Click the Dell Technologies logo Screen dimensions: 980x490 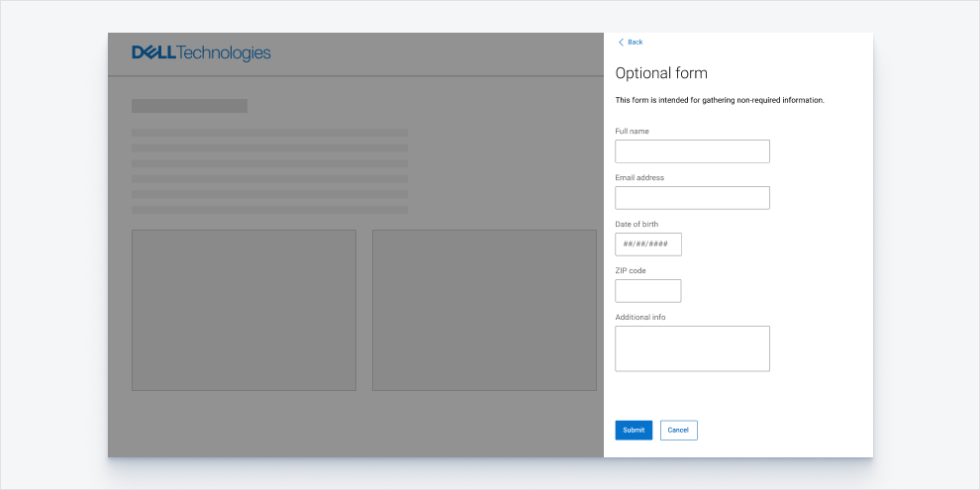tap(201, 53)
